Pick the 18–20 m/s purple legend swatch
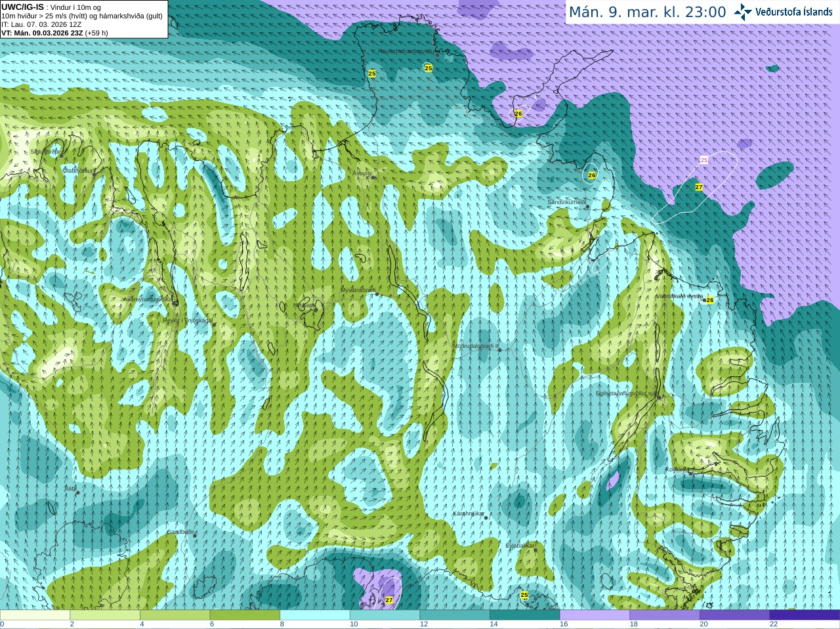 point(665,615)
